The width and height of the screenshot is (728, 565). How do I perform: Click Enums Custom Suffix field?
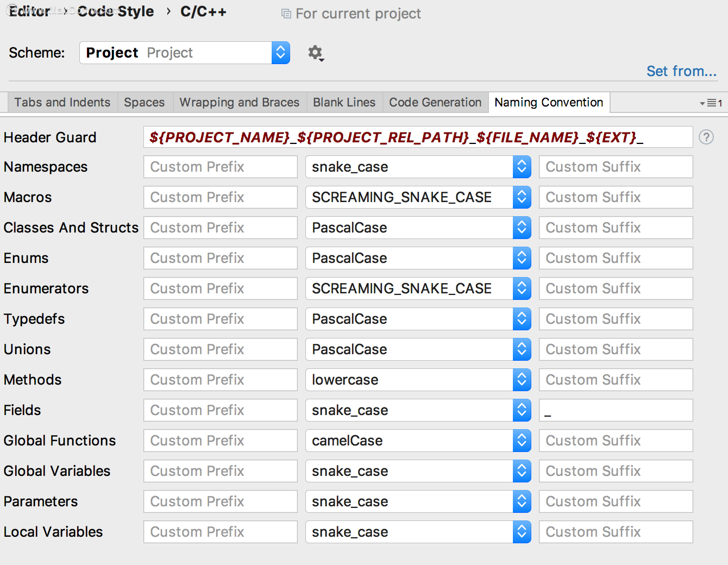click(616, 258)
